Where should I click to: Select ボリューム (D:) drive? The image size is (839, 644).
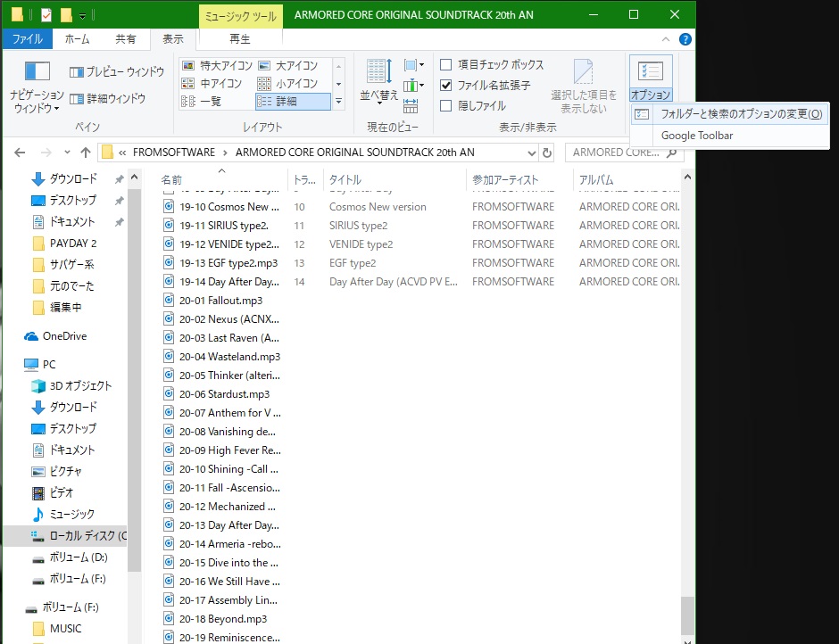(x=70, y=557)
